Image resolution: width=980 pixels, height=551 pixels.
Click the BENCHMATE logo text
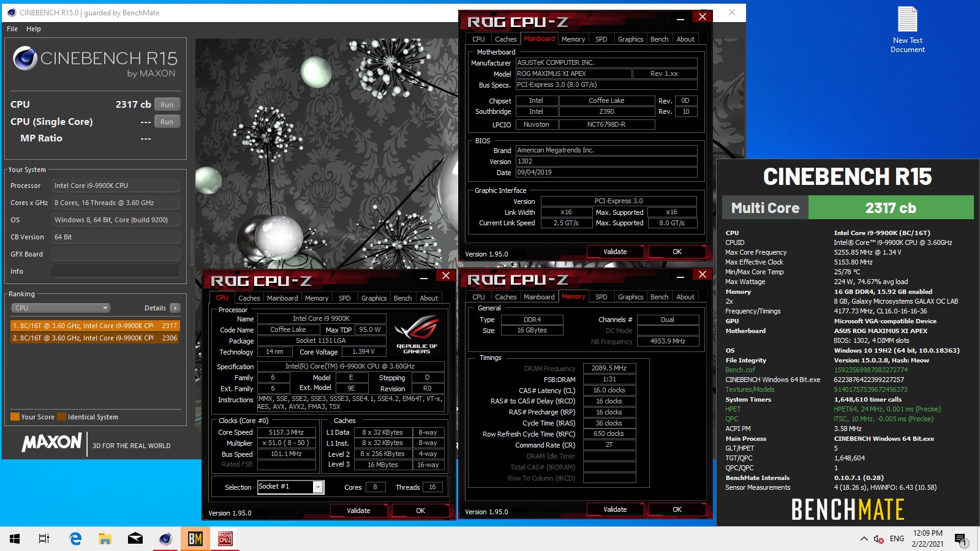coord(848,509)
